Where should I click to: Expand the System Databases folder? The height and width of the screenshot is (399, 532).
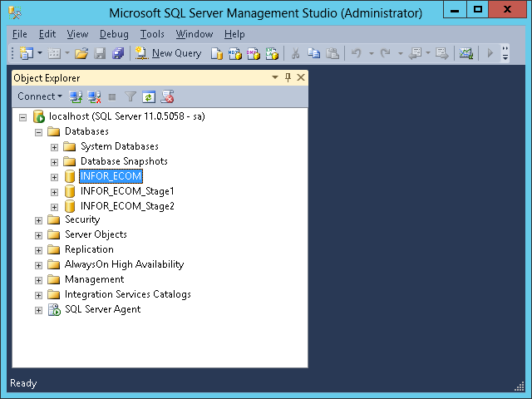click(55, 146)
